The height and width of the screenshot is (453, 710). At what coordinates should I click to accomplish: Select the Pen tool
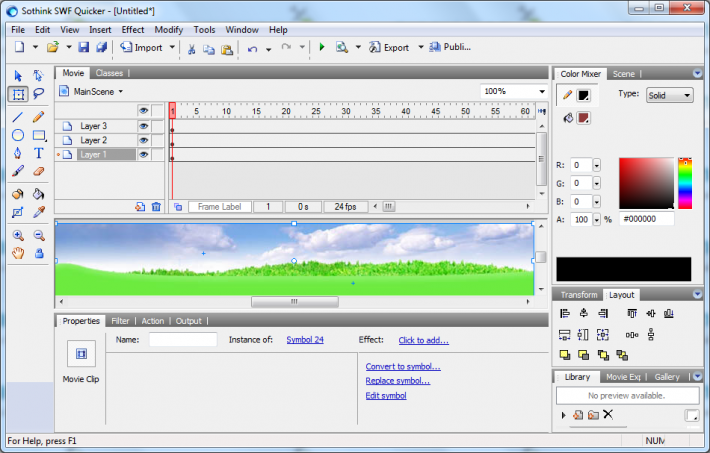pos(18,153)
